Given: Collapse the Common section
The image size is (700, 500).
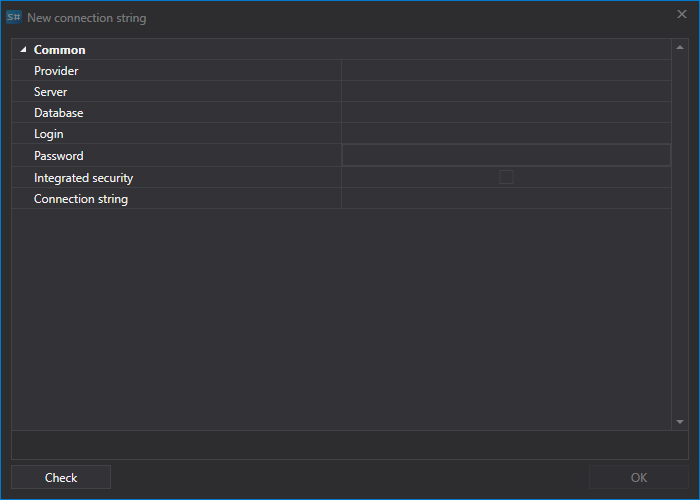Looking at the screenshot, I should click(23, 50).
